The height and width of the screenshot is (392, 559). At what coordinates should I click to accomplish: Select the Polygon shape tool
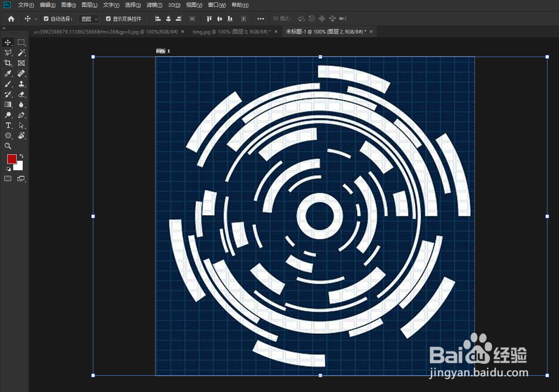coord(8,136)
